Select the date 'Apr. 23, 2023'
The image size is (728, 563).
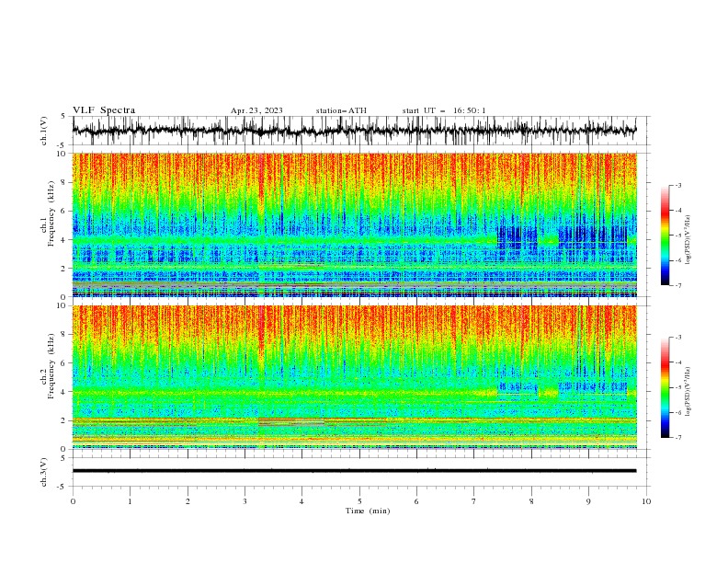256,110
